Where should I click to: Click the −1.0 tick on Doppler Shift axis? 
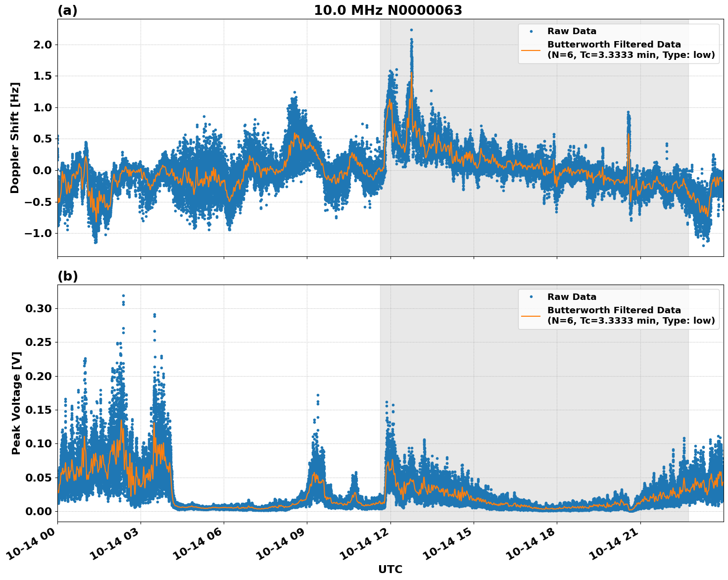[x=39, y=233]
